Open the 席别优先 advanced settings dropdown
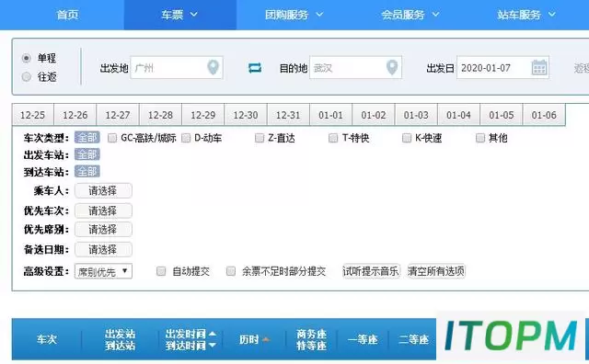The image size is (589, 364). tap(103, 271)
